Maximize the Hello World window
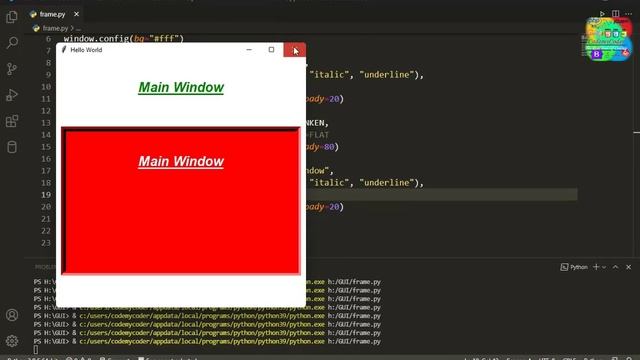 (271, 50)
